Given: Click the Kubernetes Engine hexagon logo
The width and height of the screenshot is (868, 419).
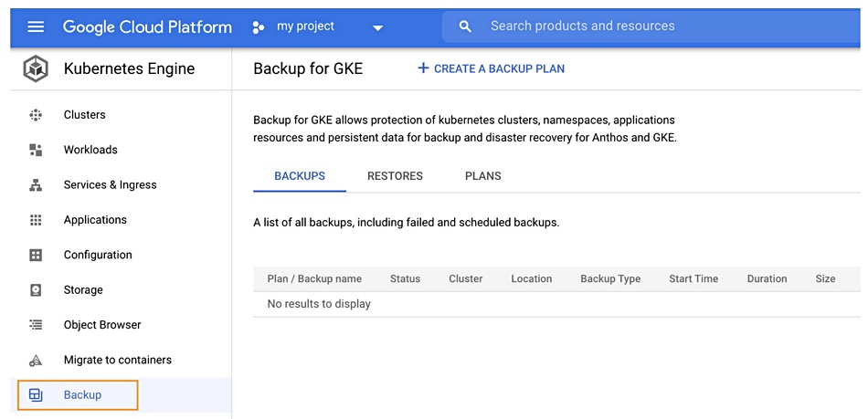Looking at the screenshot, I should click(x=36, y=69).
